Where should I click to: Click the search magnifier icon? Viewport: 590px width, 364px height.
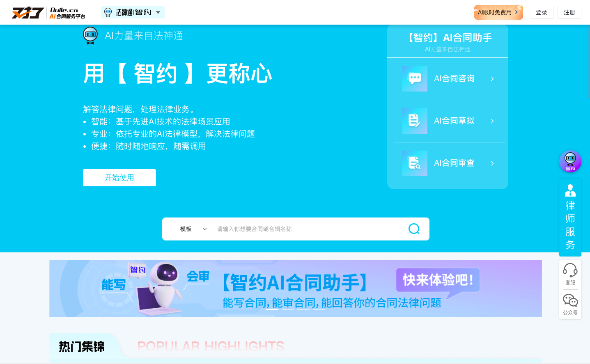pyautogui.click(x=414, y=229)
